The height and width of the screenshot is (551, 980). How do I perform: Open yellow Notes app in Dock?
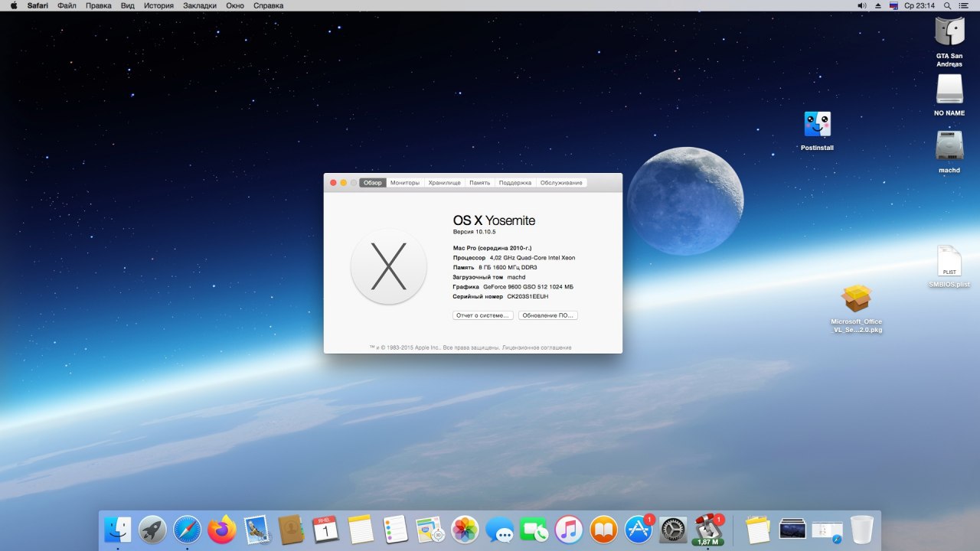point(361,529)
